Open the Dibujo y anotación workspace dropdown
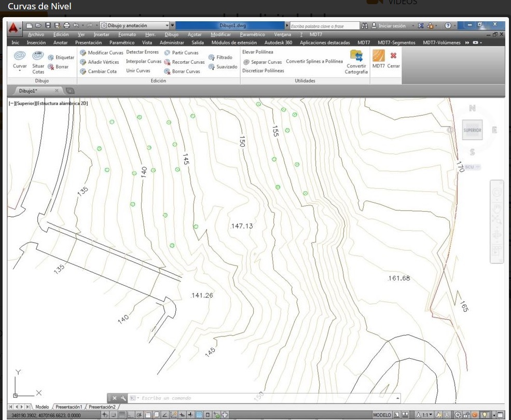Screen dimensions: 511x420 134,25
